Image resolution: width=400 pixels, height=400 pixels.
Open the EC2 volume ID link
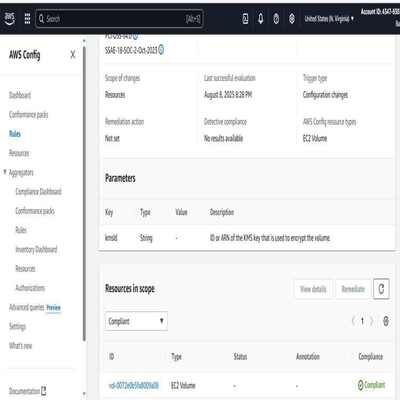[x=134, y=385]
